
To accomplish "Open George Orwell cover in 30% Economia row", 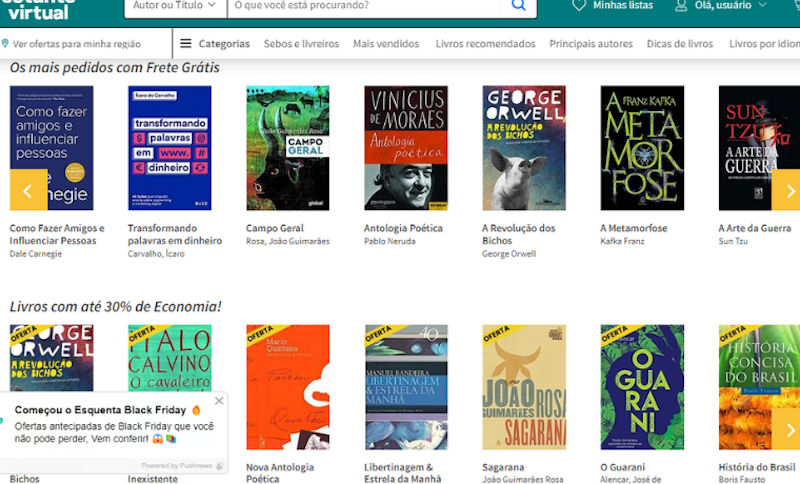I will point(52,358).
